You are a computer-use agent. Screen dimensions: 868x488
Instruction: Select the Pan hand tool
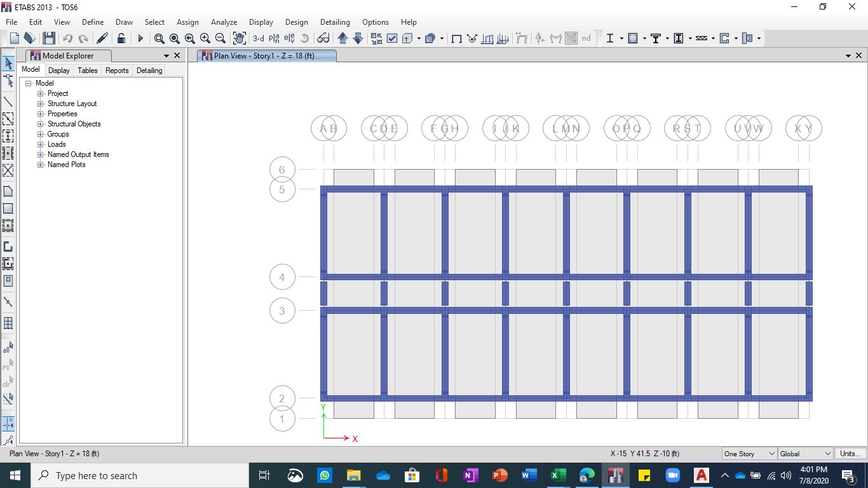(x=239, y=38)
